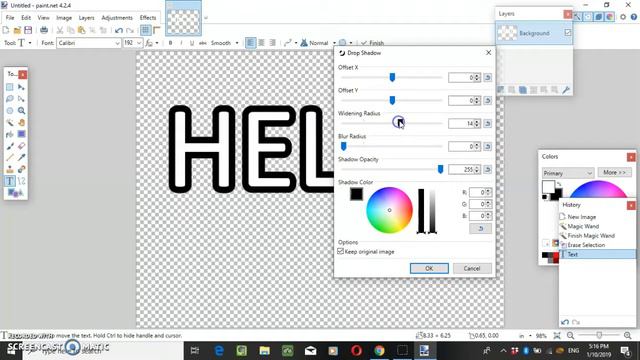Click the More >> colors button
The width and height of the screenshot is (640, 360).
coord(614,173)
